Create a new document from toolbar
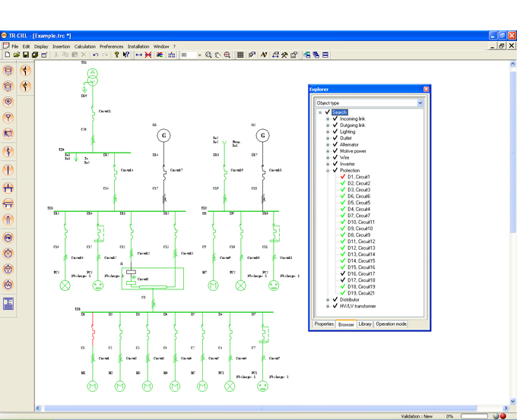 [8, 55]
